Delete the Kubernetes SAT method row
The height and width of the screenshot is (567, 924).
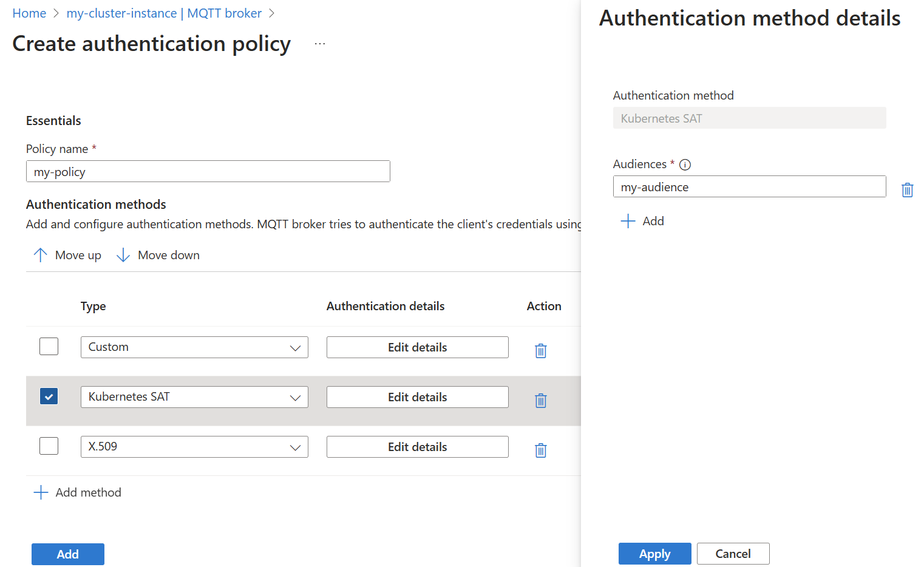[540, 400]
